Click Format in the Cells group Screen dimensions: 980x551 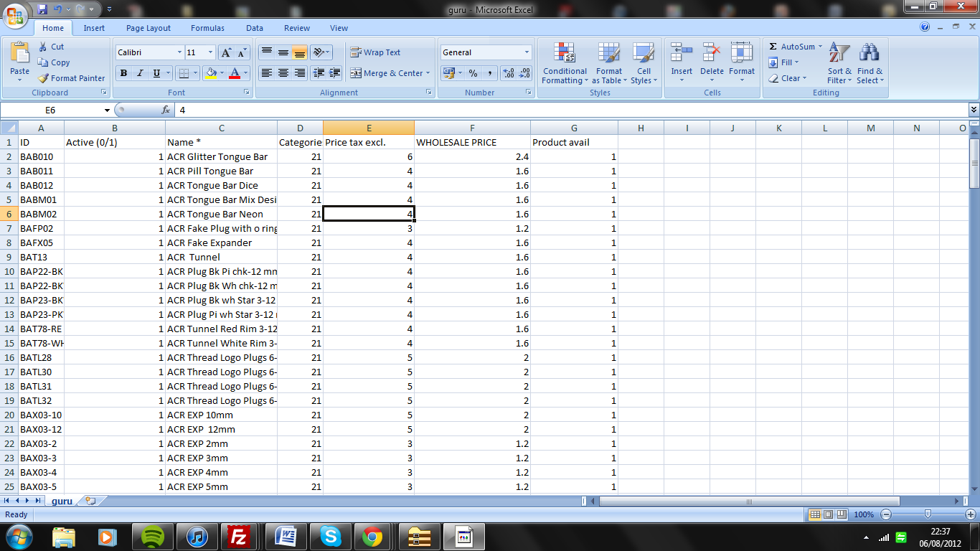[742, 63]
